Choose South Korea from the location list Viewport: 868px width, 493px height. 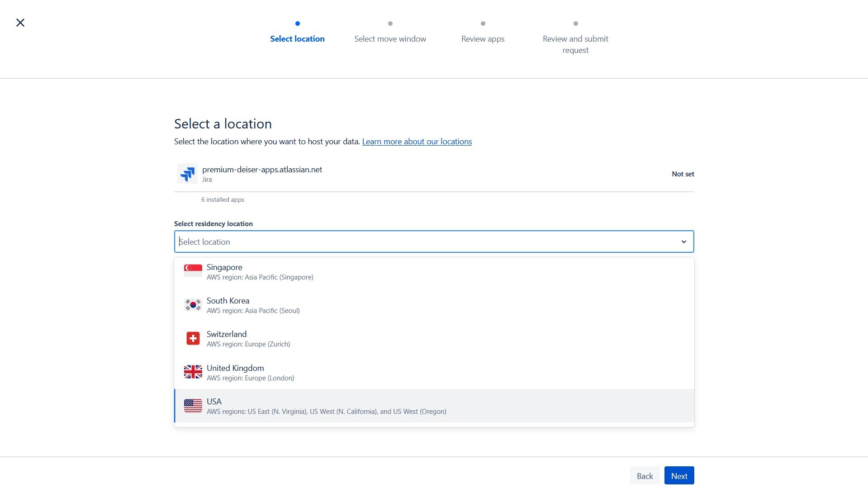pos(434,305)
